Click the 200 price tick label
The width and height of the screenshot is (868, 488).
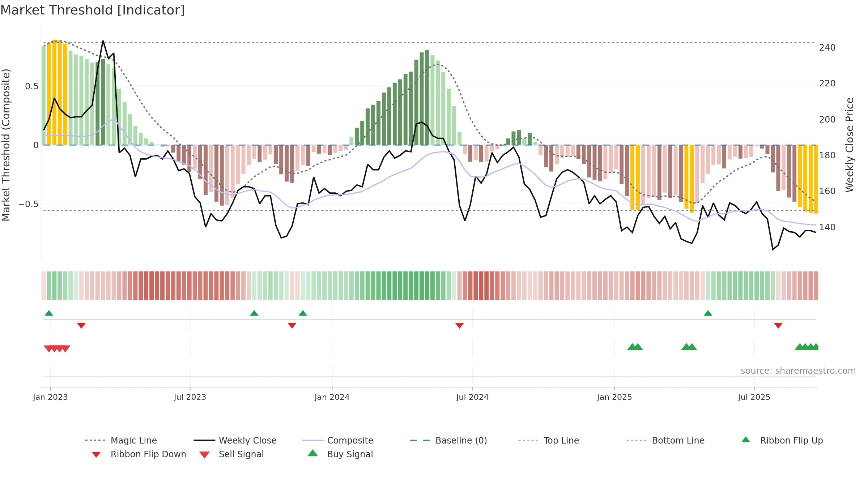827,120
